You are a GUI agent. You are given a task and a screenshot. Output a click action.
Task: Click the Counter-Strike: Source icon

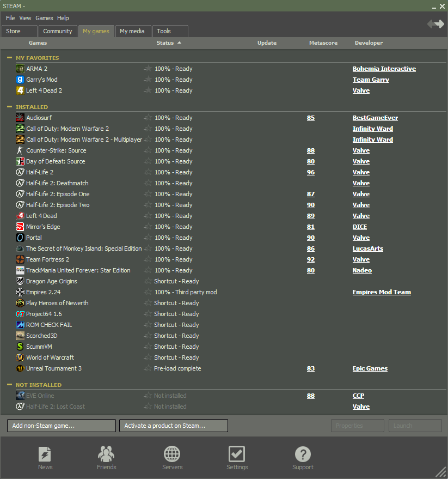pos(20,150)
